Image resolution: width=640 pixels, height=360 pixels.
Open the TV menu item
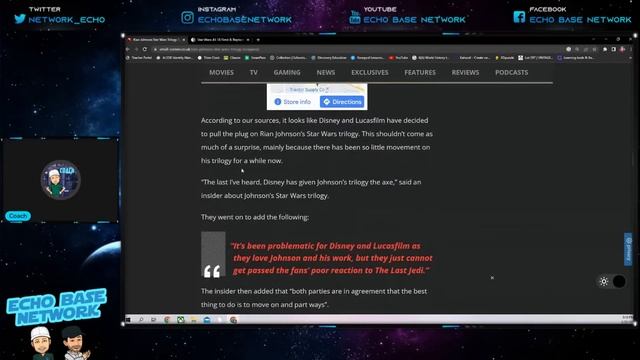pos(254,72)
